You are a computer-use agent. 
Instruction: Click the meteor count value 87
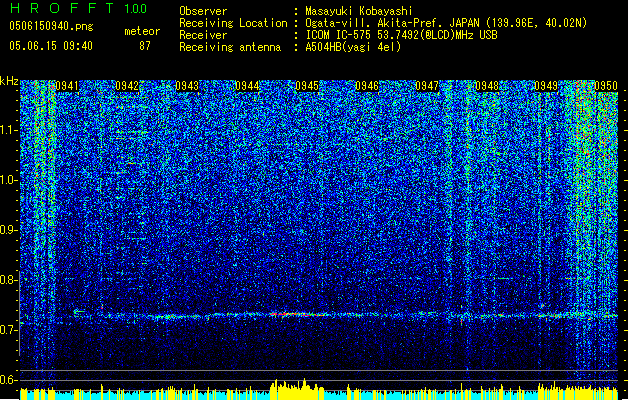(x=145, y=46)
